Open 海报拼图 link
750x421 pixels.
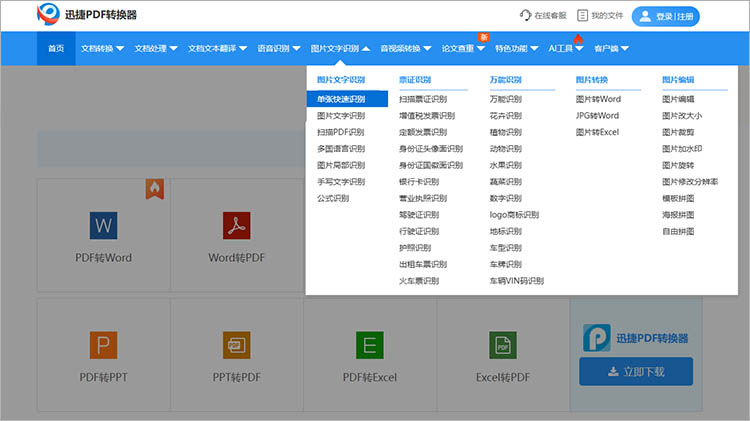(678, 215)
